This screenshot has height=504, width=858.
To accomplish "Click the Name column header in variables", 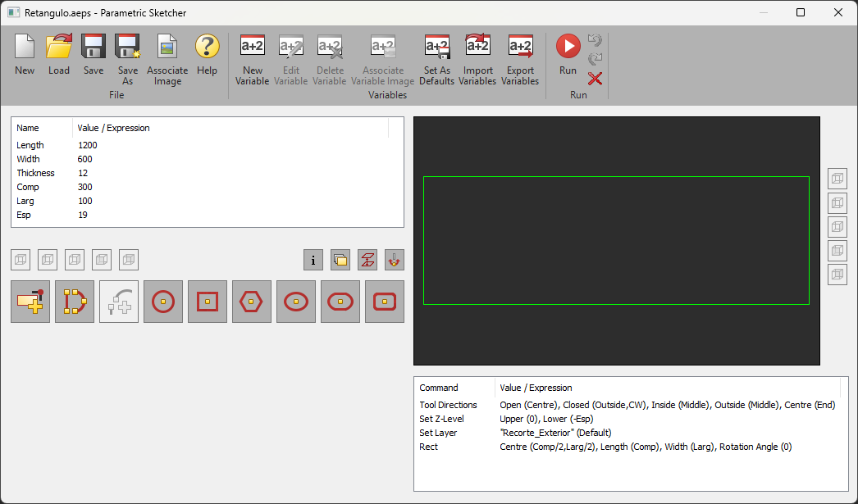I will (28, 128).
